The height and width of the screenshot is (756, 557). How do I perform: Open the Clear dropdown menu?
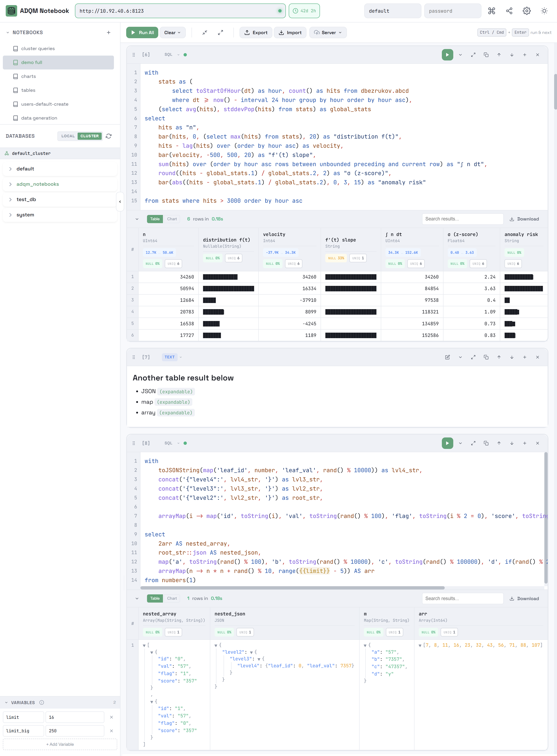(x=172, y=32)
